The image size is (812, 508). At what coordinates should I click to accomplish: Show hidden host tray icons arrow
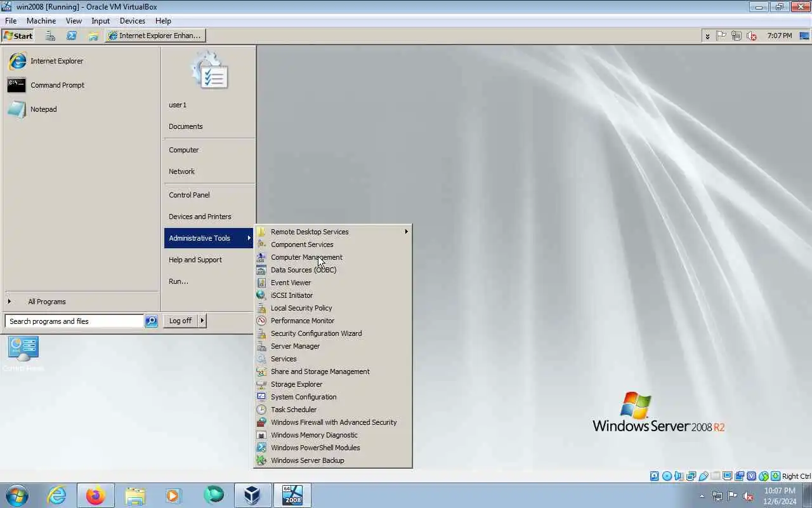(702, 496)
